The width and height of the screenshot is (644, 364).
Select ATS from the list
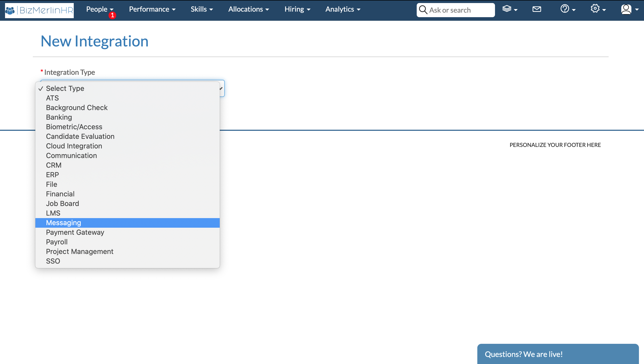[x=128, y=98]
